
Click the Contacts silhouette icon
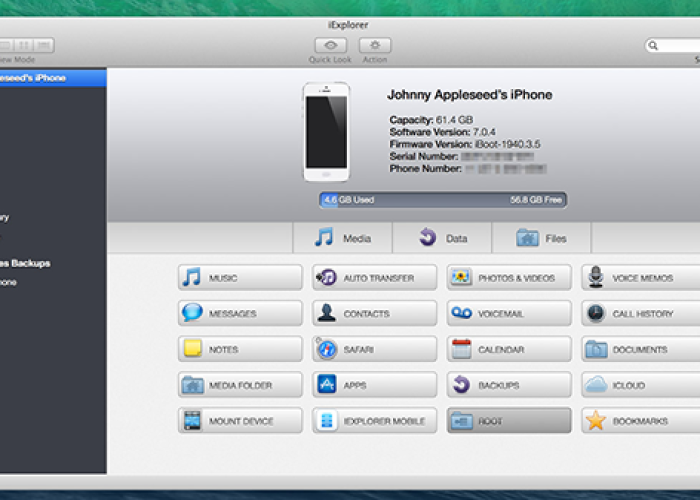[x=327, y=313]
